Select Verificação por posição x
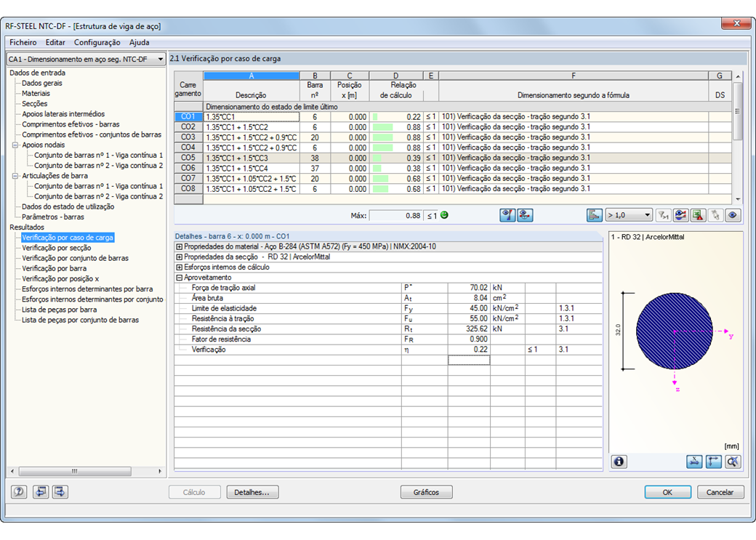The width and height of the screenshot is (756, 540). pyautogui.click(x=60, y=278)
